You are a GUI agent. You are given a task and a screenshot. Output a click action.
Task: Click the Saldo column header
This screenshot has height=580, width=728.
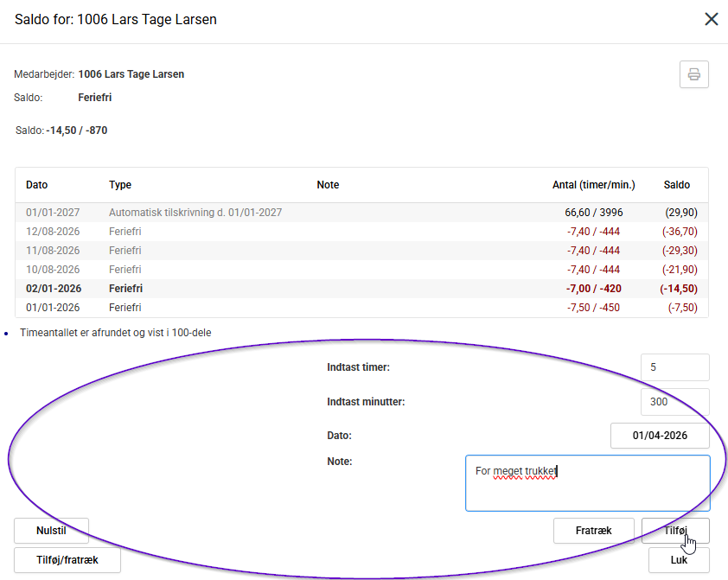click(676, 185)
